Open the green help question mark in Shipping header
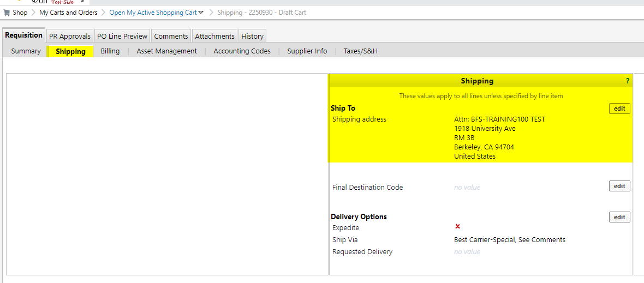 (627, 81)
